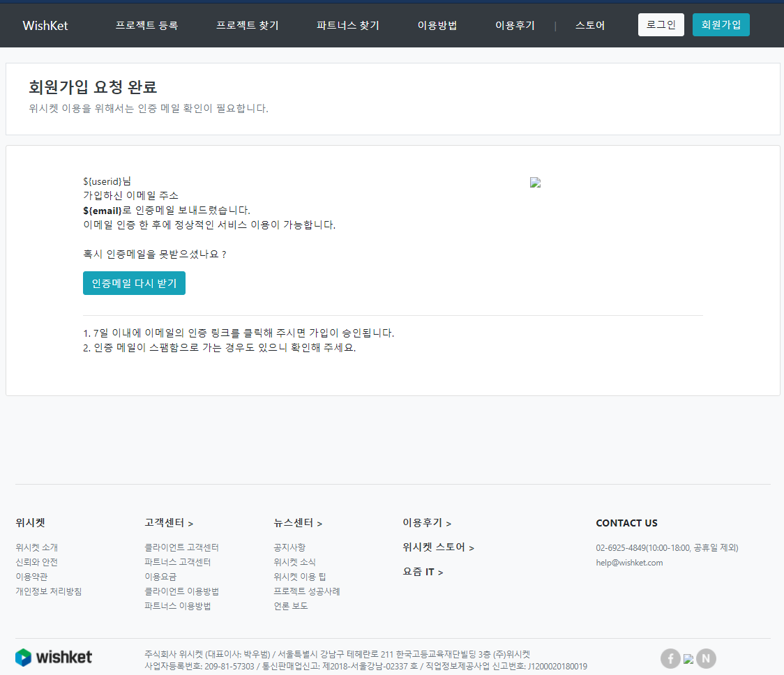The height and width of the screenshot is (675, 784).
Task: Open 스토어 in the top navigation
Action: 590,26
